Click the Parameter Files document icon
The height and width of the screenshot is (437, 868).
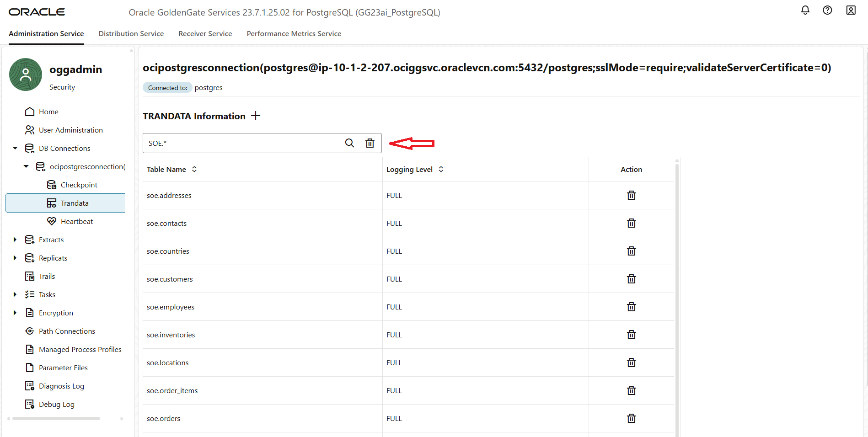click(x=30, y=368)
